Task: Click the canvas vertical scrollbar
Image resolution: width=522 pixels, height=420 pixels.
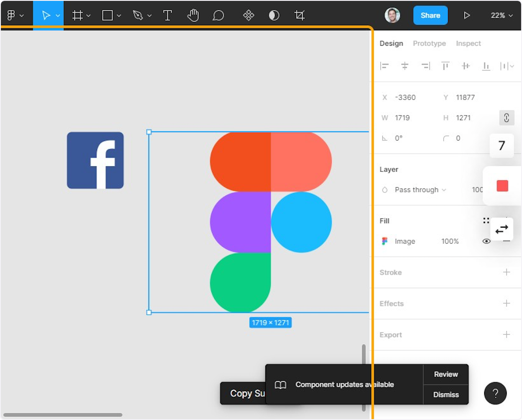Action: point(364,378)
